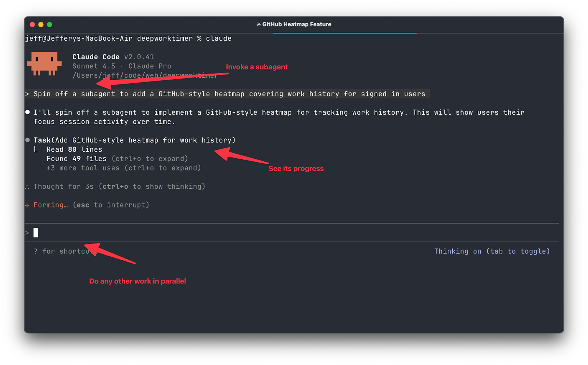The width and height of the screenshot is (588, 365).
Task: Click '+3 more tool uses (ctrl+o to expand)'
Action: point(124,168)
